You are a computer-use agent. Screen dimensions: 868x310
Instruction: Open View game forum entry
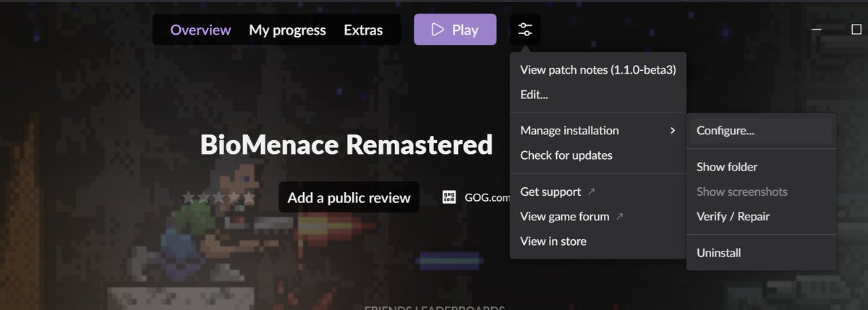coord(597,216)
